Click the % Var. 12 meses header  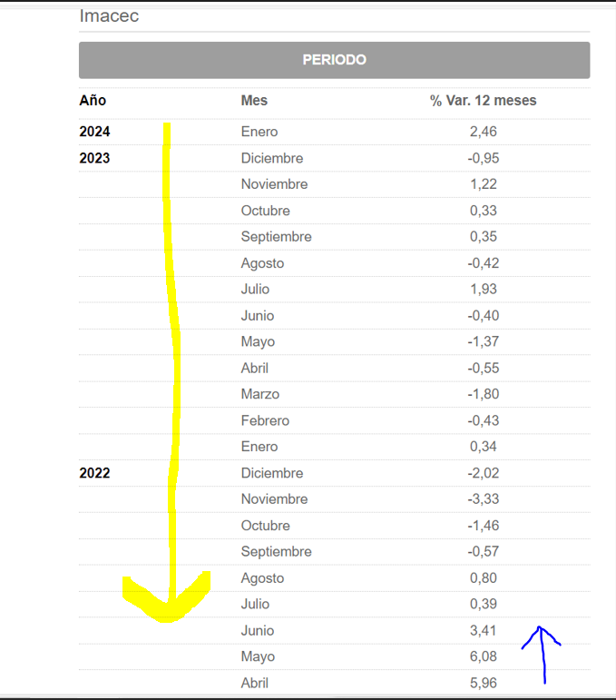pos(483,101)
